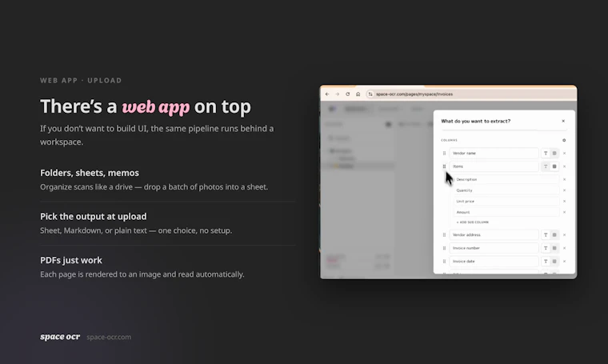This screenshot has width=608, height=364.
Task: Go to the browser home icon
Action: tap(358, 94)
